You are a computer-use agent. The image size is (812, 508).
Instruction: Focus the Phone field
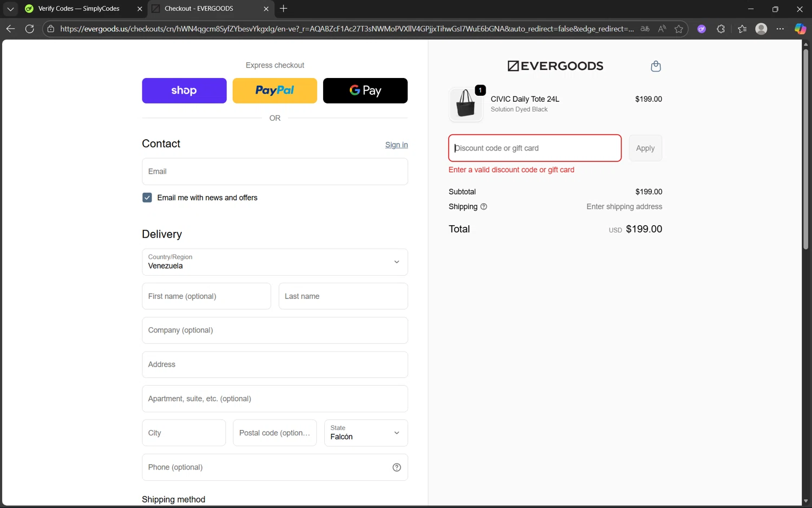point(275,467)
